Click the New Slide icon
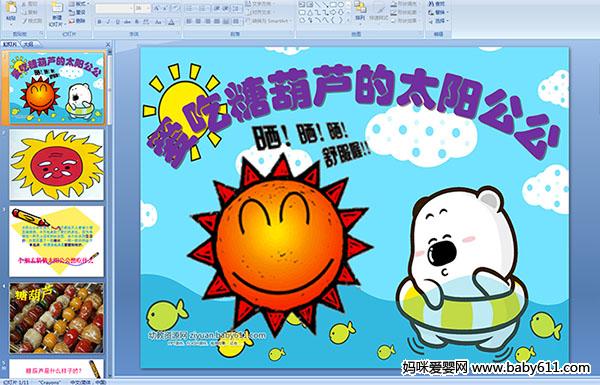600x385 pixels. pyautogui.click(x=57, y=8)
